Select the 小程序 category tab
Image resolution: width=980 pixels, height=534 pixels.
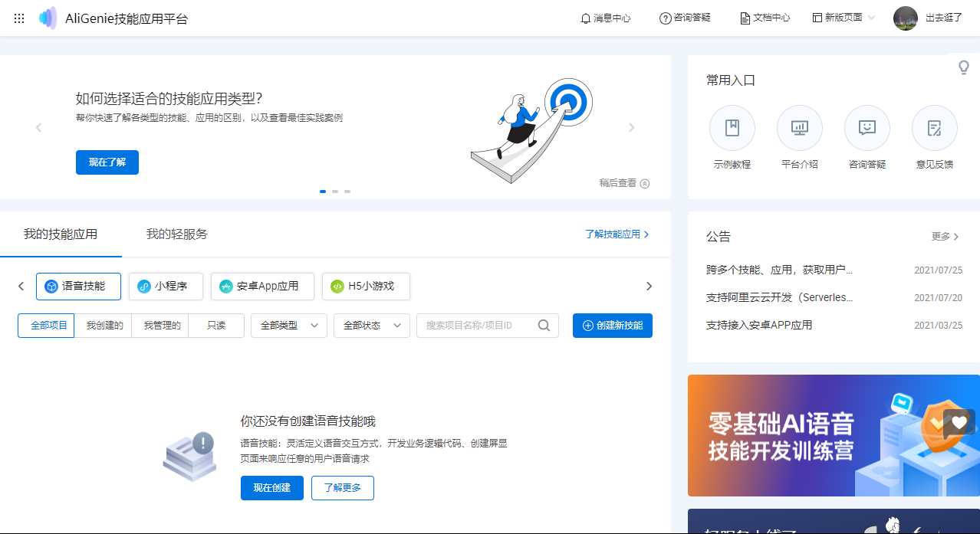tap(166, 287)
